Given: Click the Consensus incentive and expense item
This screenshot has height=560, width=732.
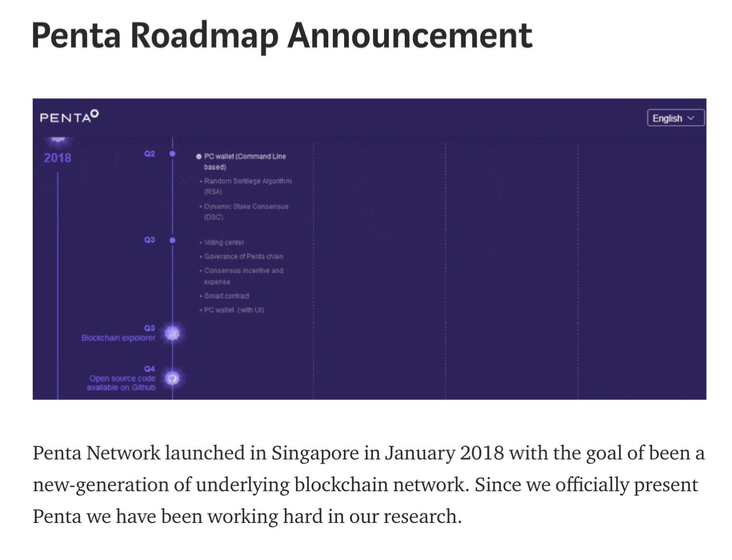Looking at the screenshot, I should (x=242, y=276).
